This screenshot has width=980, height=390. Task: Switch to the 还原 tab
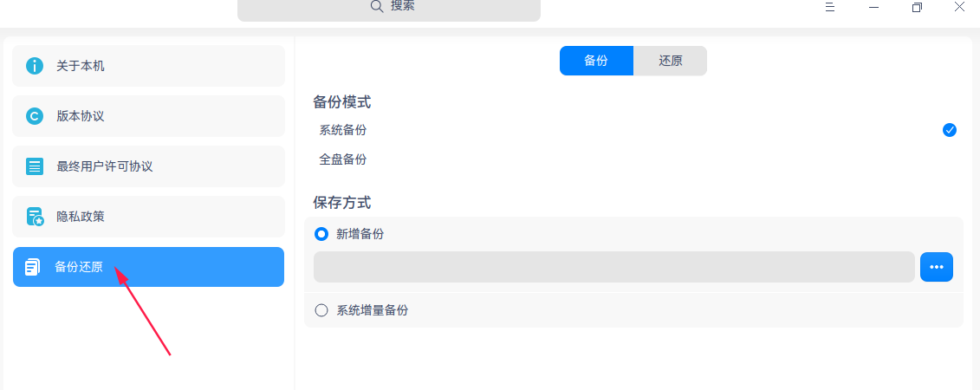point(670,61)
